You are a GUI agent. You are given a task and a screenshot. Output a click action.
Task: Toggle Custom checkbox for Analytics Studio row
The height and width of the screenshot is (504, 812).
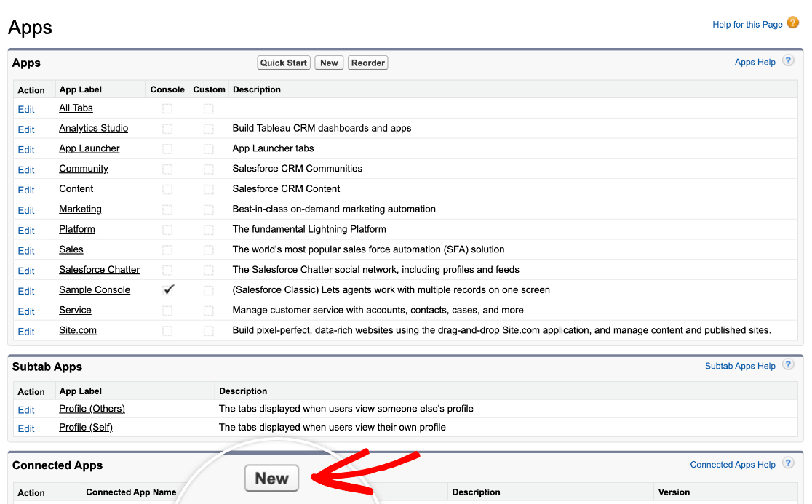coord(209,129)
